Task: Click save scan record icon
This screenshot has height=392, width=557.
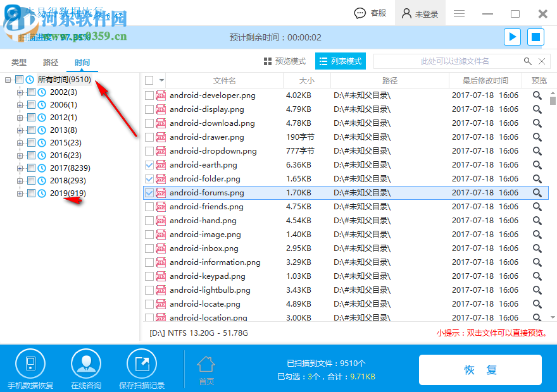Action: [142, 364]
